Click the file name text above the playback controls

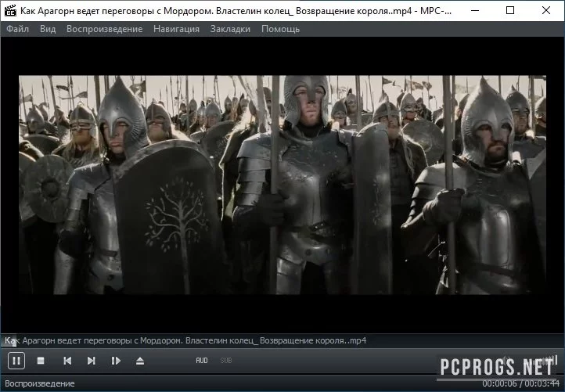point(185,340)
